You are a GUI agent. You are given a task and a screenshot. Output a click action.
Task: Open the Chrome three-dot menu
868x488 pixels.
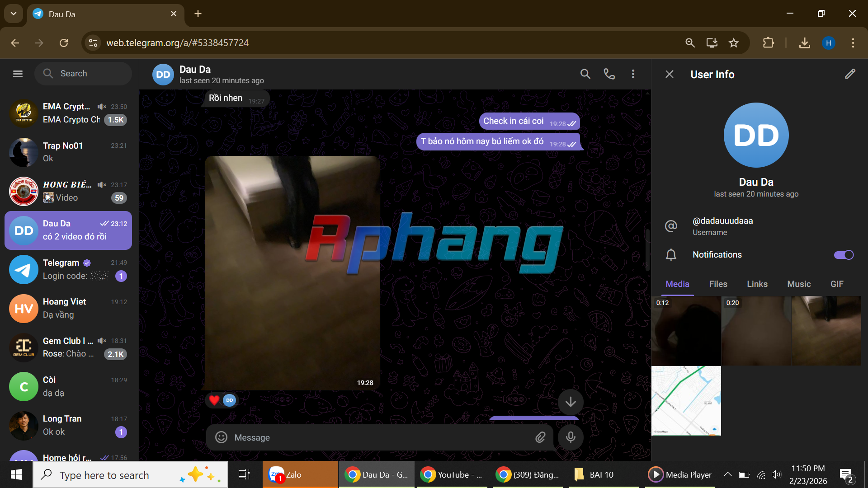coord(853,43)
